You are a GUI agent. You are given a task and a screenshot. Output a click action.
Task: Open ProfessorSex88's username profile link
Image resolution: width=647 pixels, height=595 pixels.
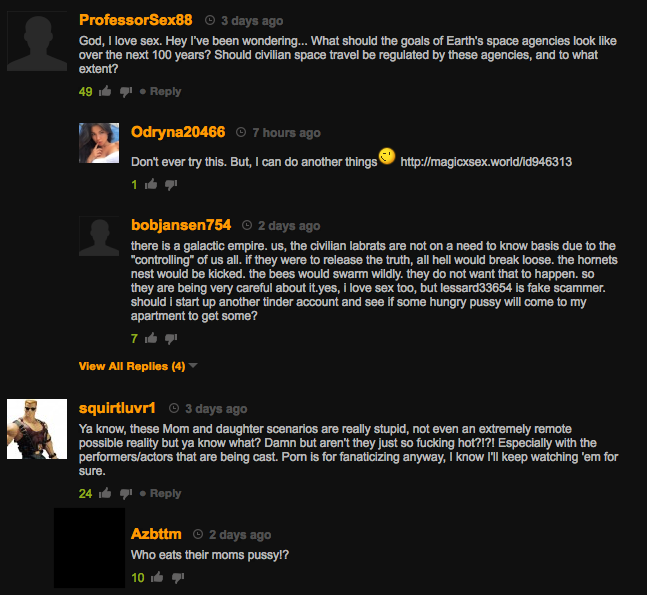(x=136, y=20)
